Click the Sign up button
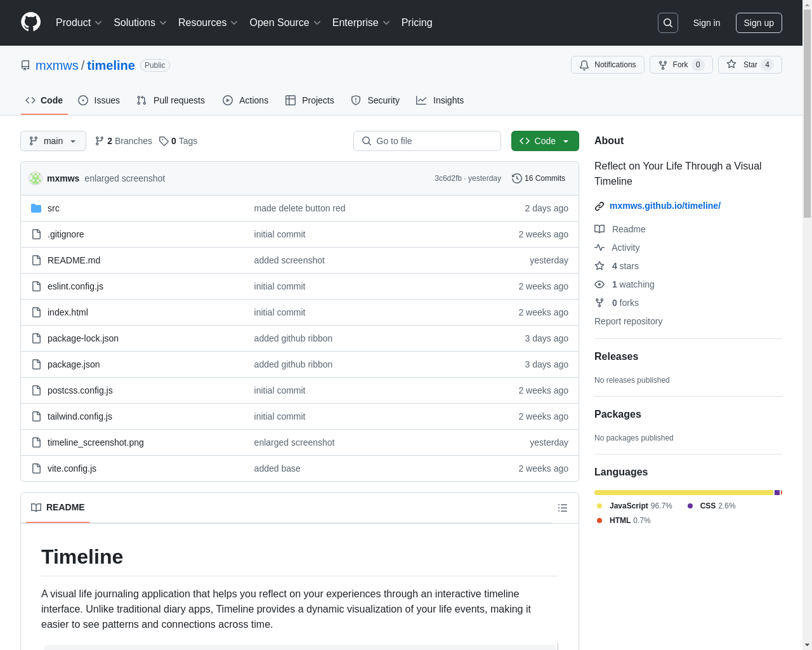The image size is (812, 650). (x=759, y=23)
